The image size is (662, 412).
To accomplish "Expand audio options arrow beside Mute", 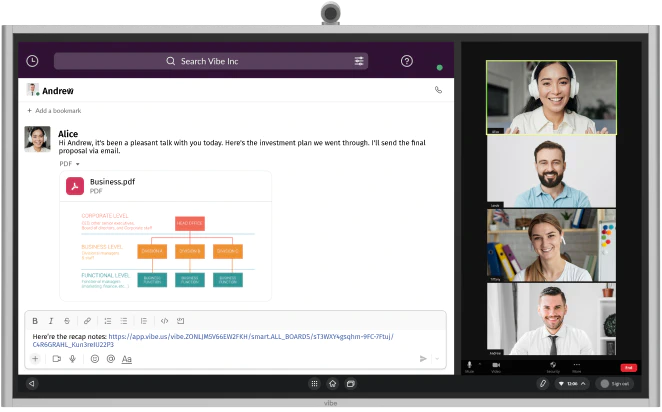I will tap(479, 364).
